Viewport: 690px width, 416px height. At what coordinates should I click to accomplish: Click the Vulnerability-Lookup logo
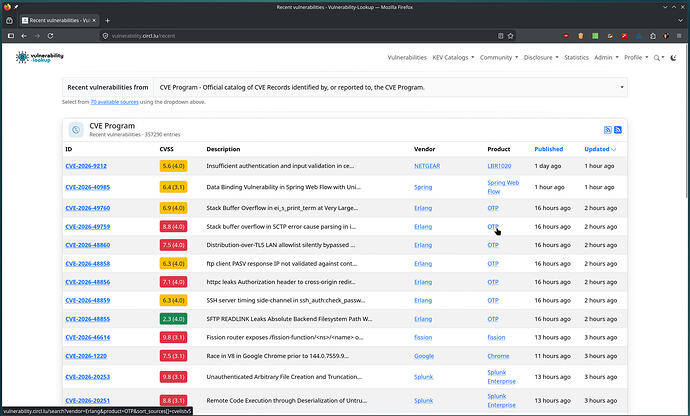point(40,57)
